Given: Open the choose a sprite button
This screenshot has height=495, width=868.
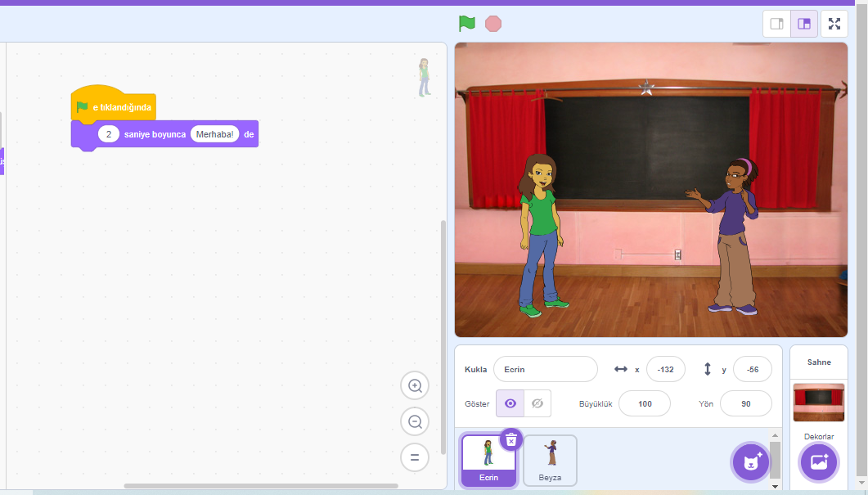Looking at the screenshot, I should click(x=751, y=461).
